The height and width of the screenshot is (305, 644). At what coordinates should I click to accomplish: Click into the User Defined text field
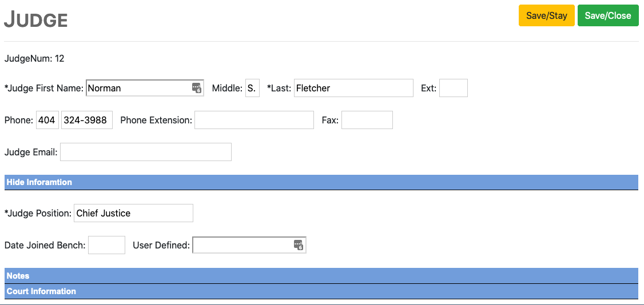tap(242, 245)
